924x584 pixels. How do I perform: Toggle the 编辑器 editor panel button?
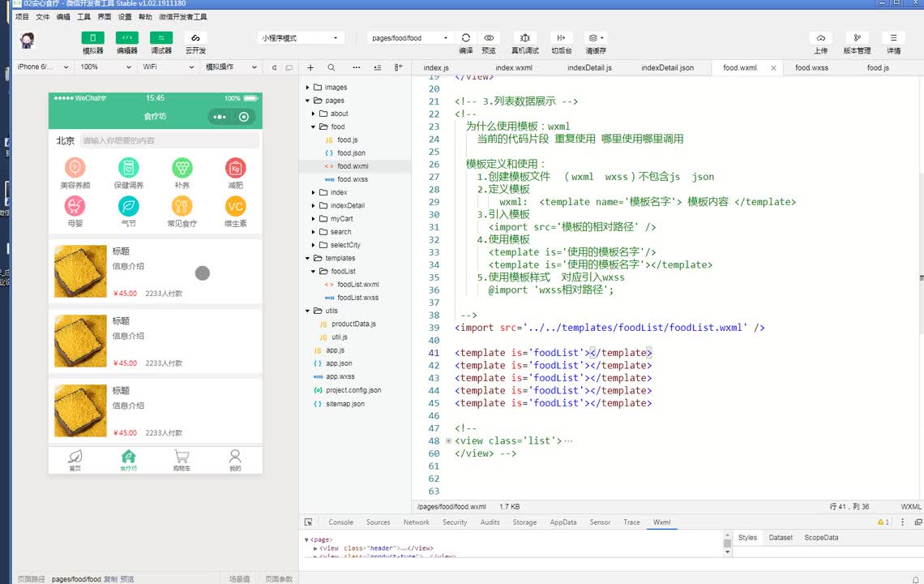pyautogui.click(x=126, y=38)
